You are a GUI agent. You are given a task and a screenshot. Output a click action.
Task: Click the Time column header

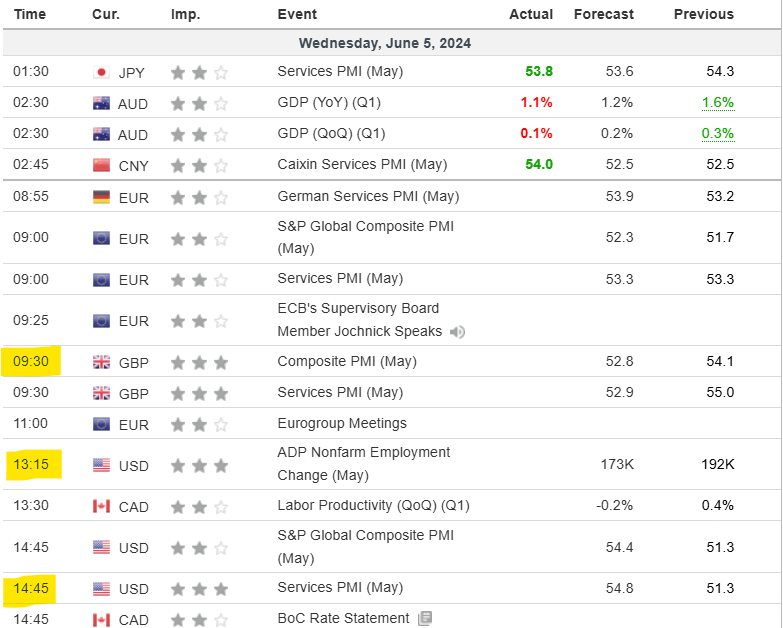point(30,14)
